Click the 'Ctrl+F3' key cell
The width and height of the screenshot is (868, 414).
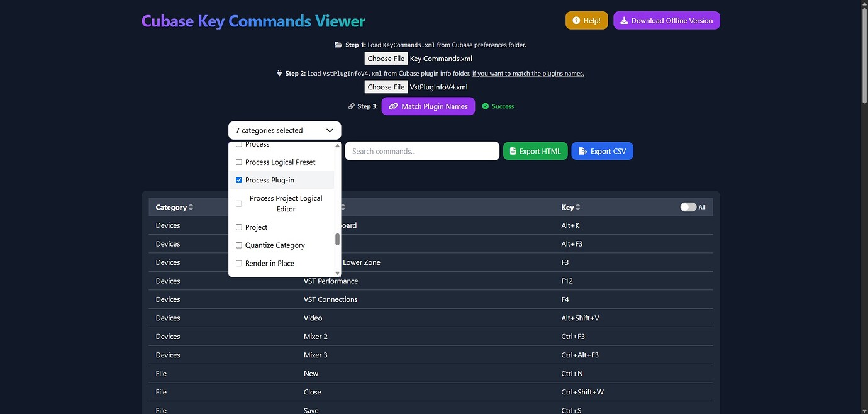click(573, 337)
